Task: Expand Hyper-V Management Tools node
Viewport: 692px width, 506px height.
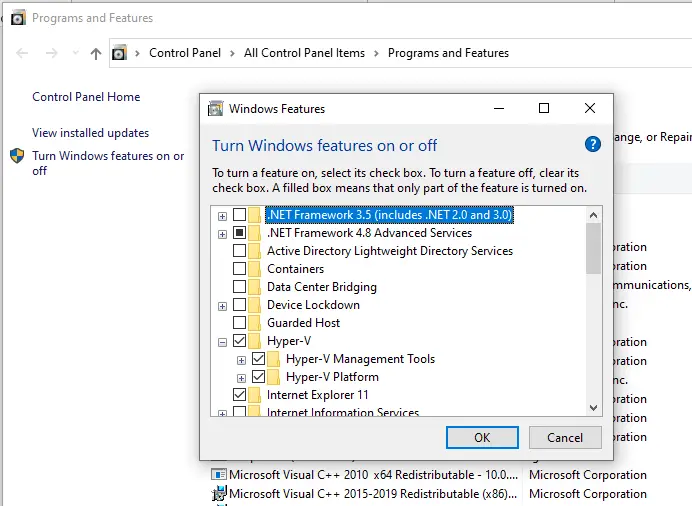Action: pos(241,360)
